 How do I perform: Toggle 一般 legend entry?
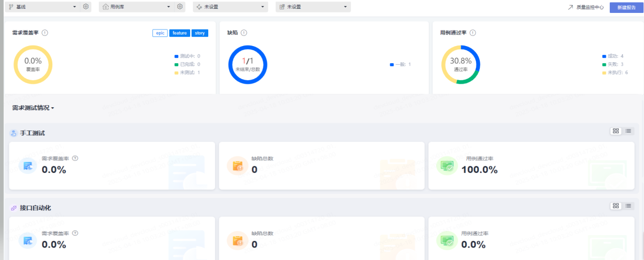[x=400, y=64]
